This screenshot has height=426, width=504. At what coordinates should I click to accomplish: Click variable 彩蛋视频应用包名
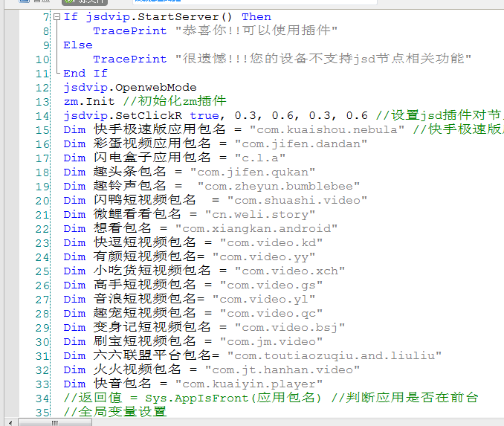click(x=152, y=143)
